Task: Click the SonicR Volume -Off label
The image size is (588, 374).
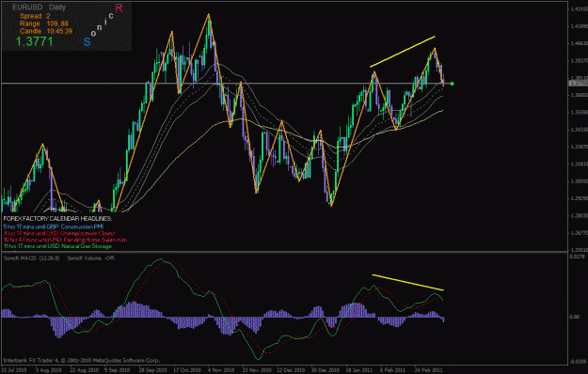Action: (90, 257)
